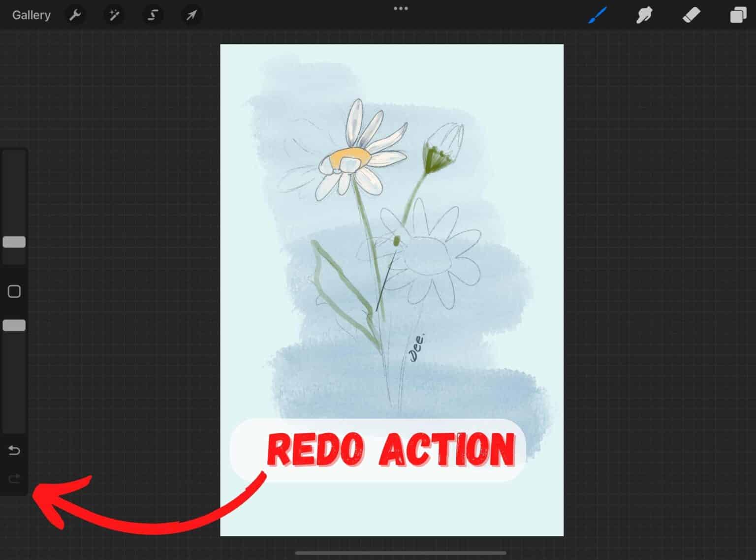Open the Actions menu with the wrench icon
This screenshot has width=756, height=560.
75,15
